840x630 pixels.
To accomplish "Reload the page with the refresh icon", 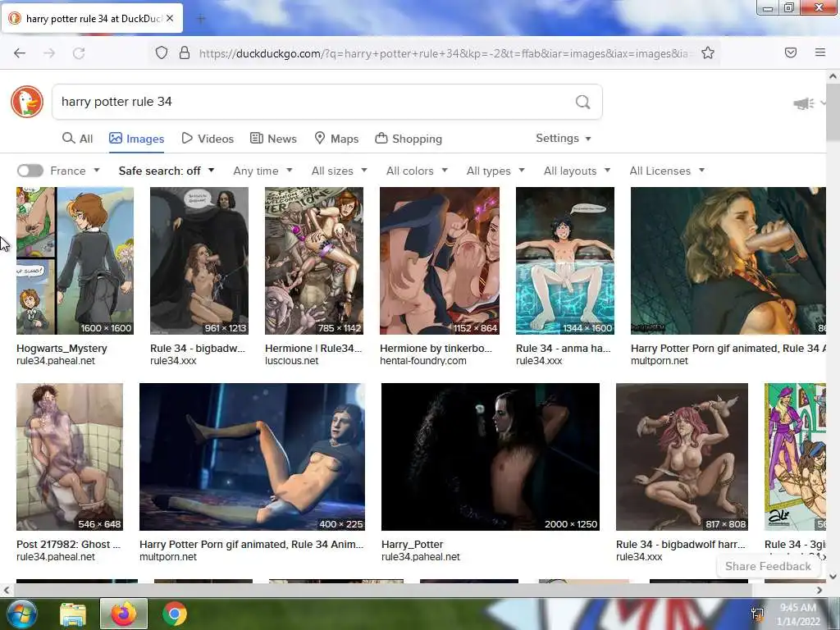I will [79, 52].
